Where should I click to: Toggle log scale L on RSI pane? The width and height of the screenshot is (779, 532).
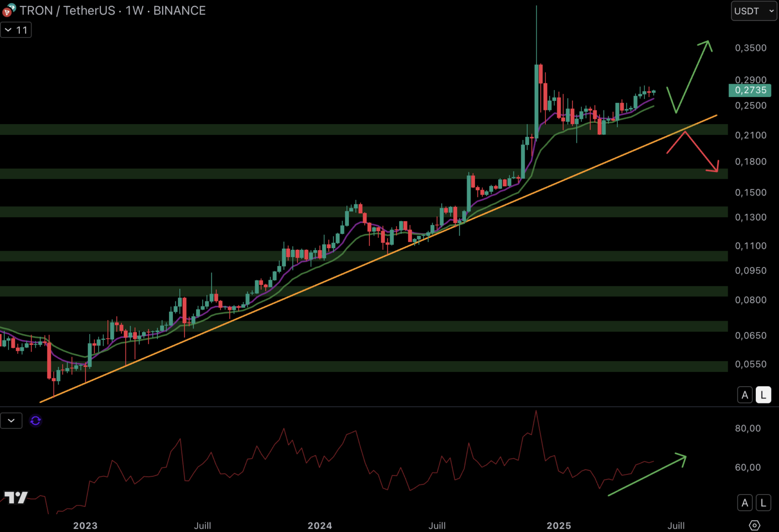tap(763, 503)
